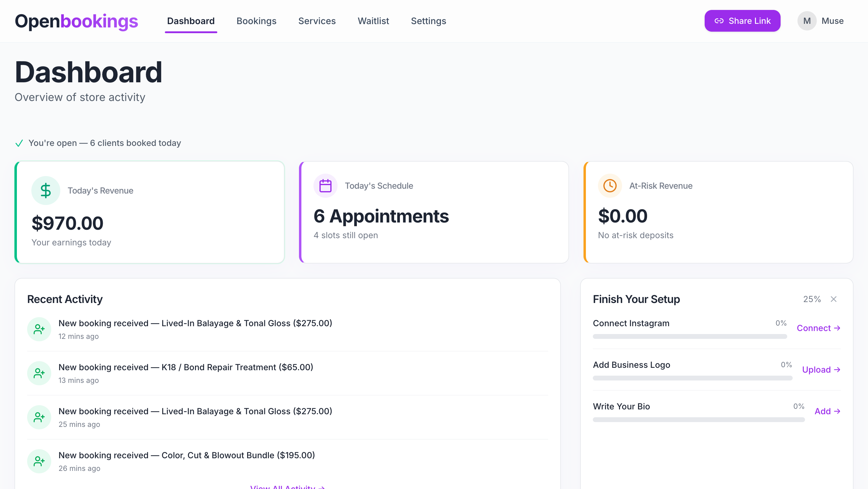
Task: Click the user-add icon for the Color, Cut & Blowout booking
Action: [39, 461]
